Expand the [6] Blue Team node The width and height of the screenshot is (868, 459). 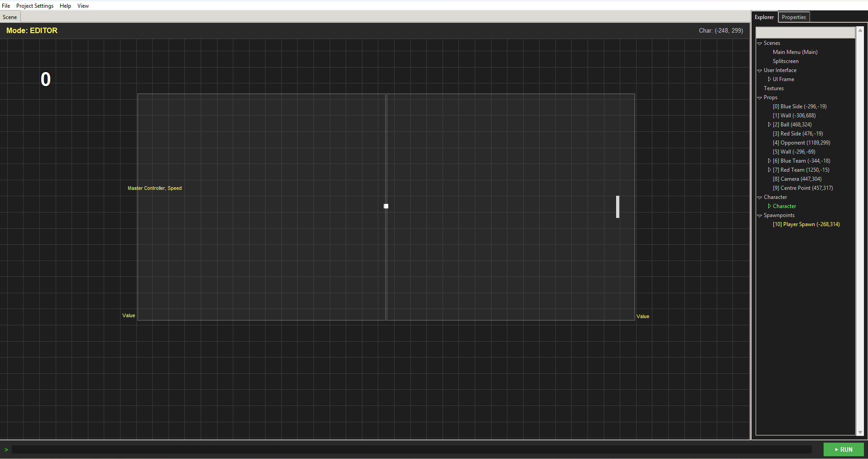coord(770,161)
